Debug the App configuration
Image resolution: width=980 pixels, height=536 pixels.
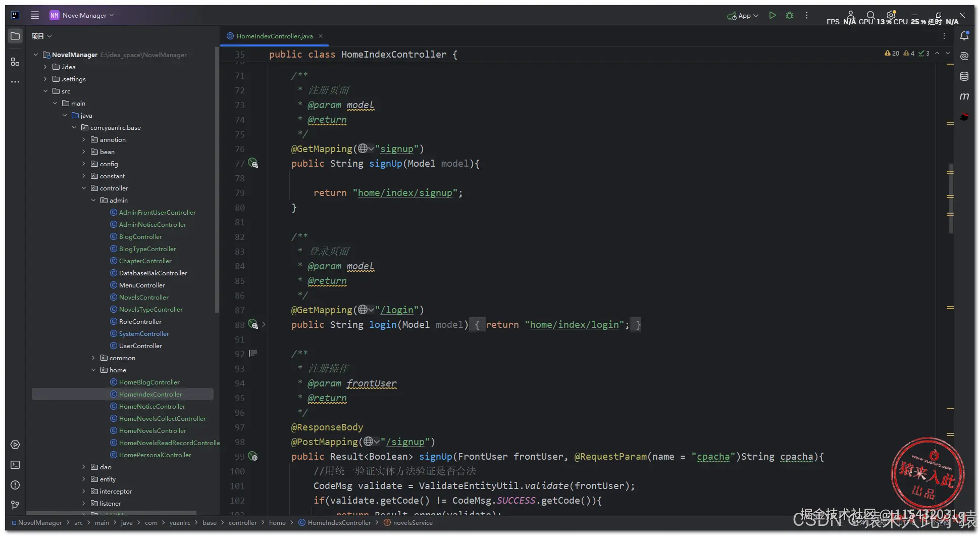point(790,15)
